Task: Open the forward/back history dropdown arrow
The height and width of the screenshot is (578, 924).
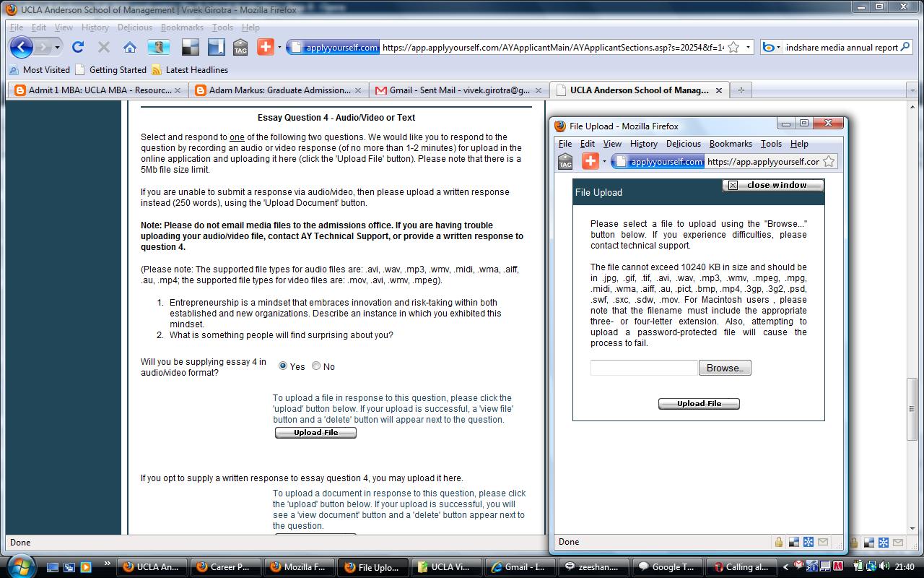Action: (x=58, y=48)
